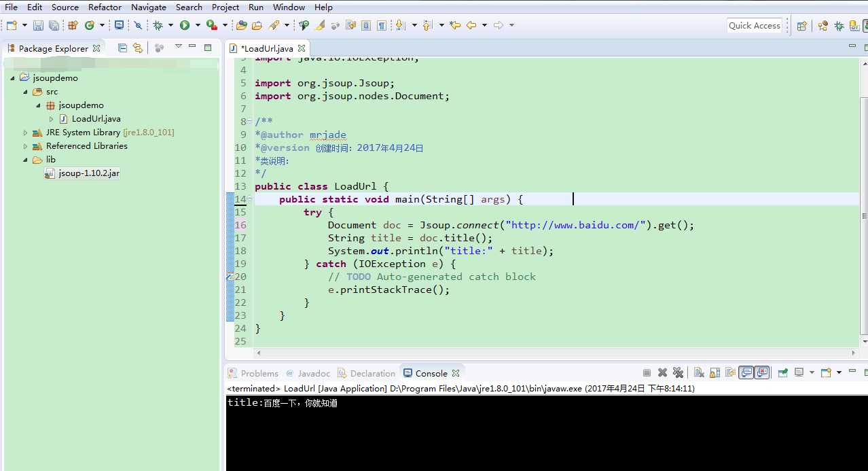Viewport: 868px width, 471px height.
Task: Click the Next Annotation yellow arrow icon
Action: click(x=399, y=25)
